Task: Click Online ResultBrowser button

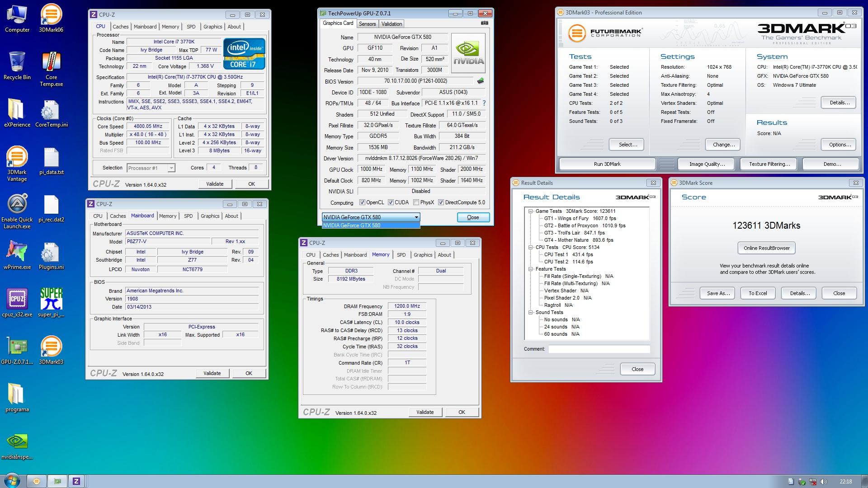Action: pos(766,248)
